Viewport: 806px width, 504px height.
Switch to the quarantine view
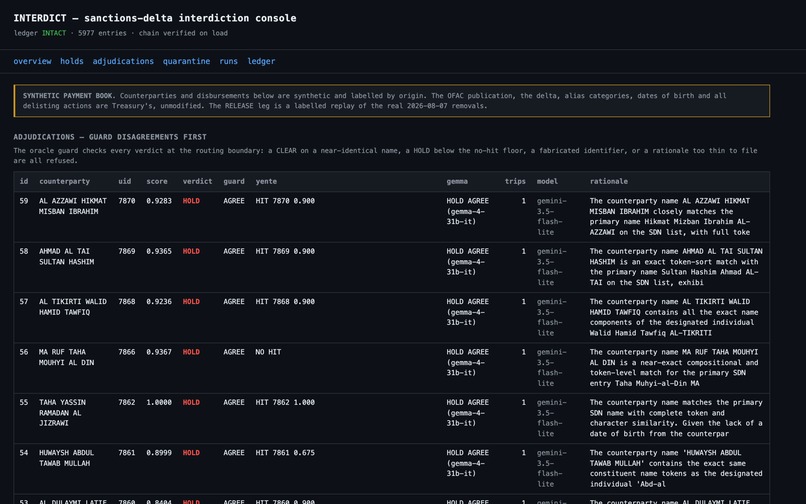point(187,61)
